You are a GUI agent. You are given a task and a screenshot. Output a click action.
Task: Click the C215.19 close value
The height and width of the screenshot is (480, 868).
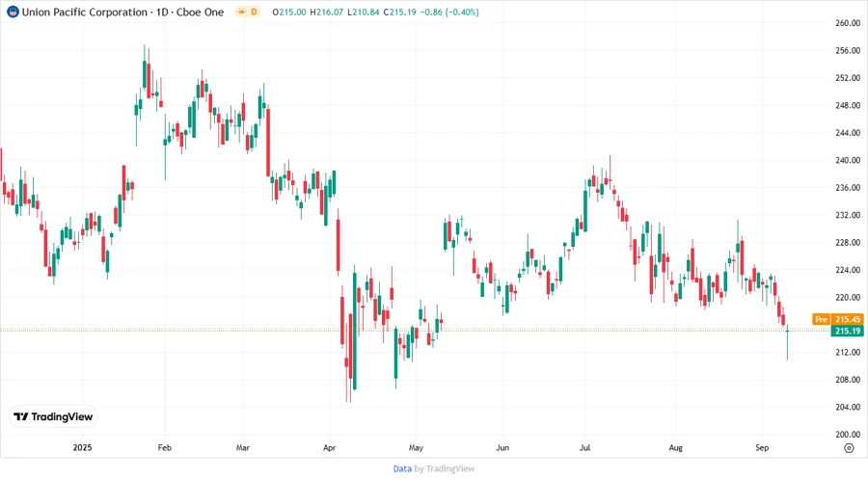[399, 13]
